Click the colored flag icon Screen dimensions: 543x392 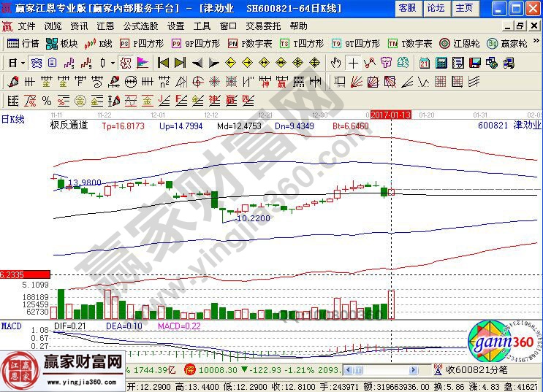(x=143, y=63)
